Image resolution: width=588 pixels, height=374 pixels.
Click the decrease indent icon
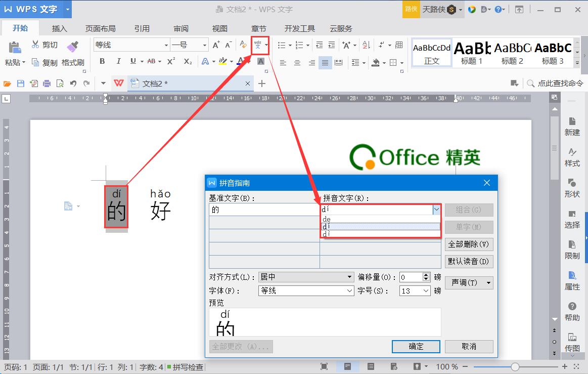319,45
